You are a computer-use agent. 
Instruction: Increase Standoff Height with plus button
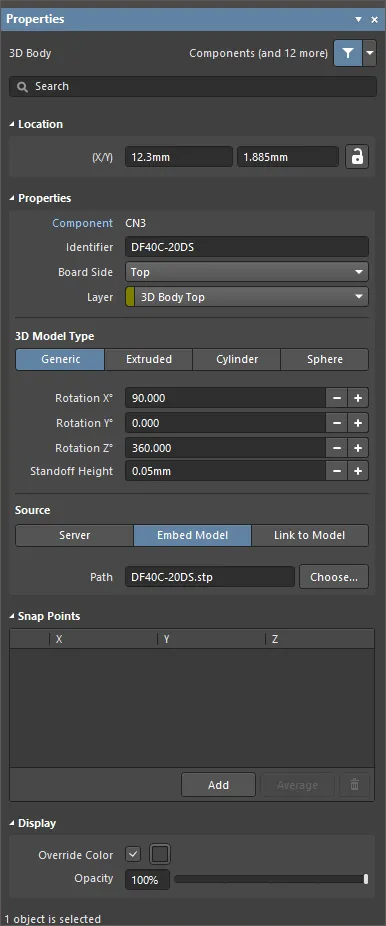point(358,471)
